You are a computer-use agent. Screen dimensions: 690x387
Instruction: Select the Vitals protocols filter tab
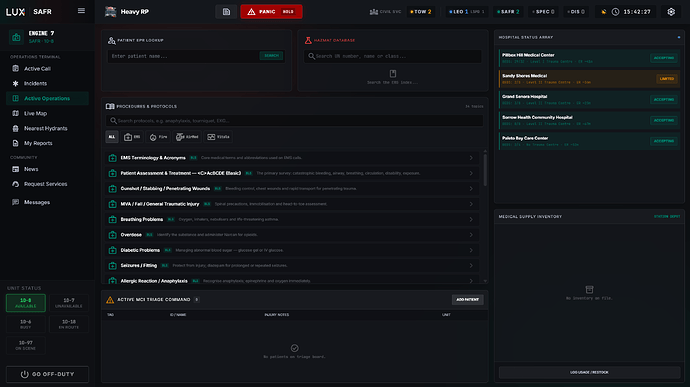pyautogui.click(x=218, y=137)
